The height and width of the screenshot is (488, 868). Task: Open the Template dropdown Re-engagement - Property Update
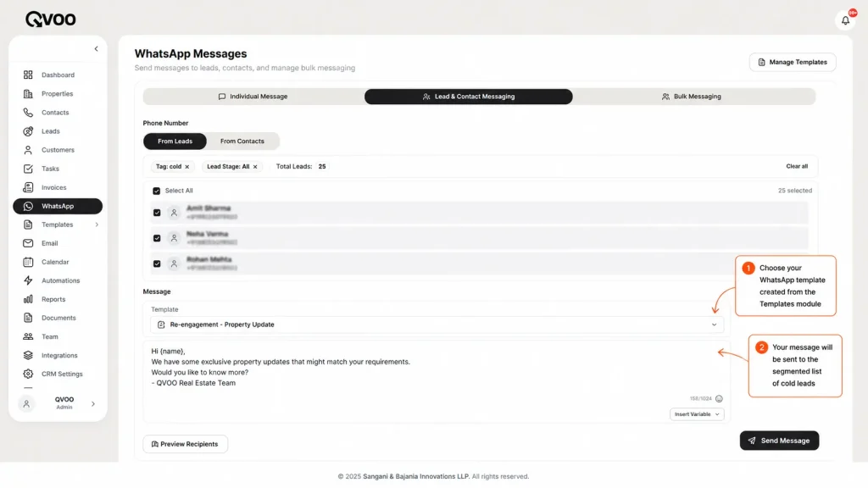click(437, 324)
